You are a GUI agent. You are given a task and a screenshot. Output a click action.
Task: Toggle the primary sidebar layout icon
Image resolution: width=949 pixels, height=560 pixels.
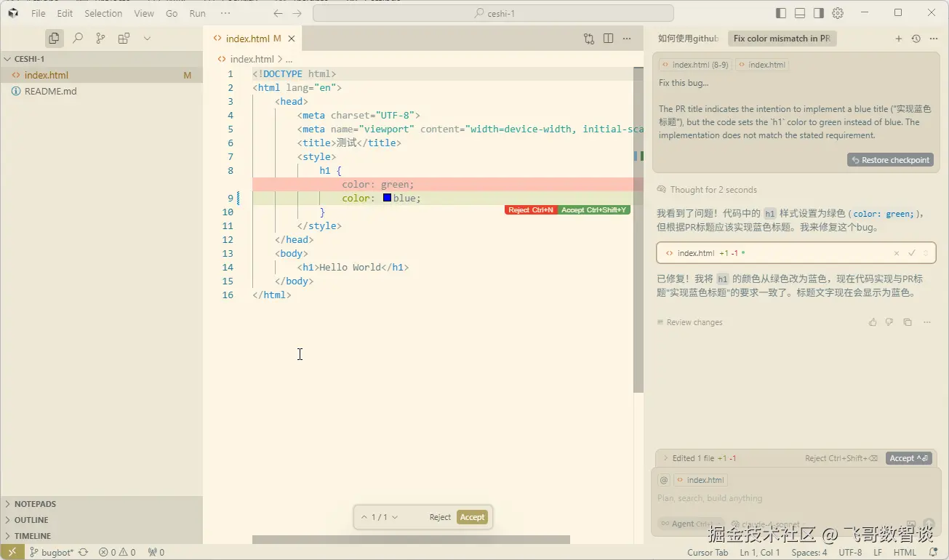pos(781,13)
